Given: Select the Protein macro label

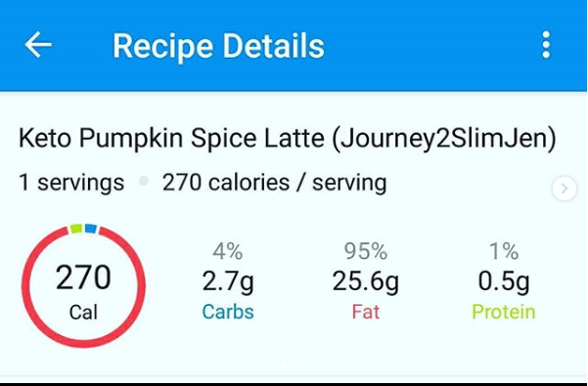Looking at the screenshot, I should [504, 312].
